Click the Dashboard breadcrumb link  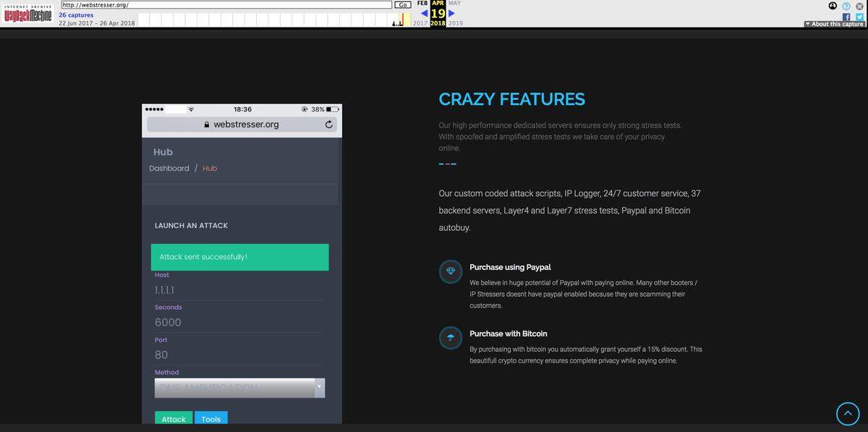[169, 168]
